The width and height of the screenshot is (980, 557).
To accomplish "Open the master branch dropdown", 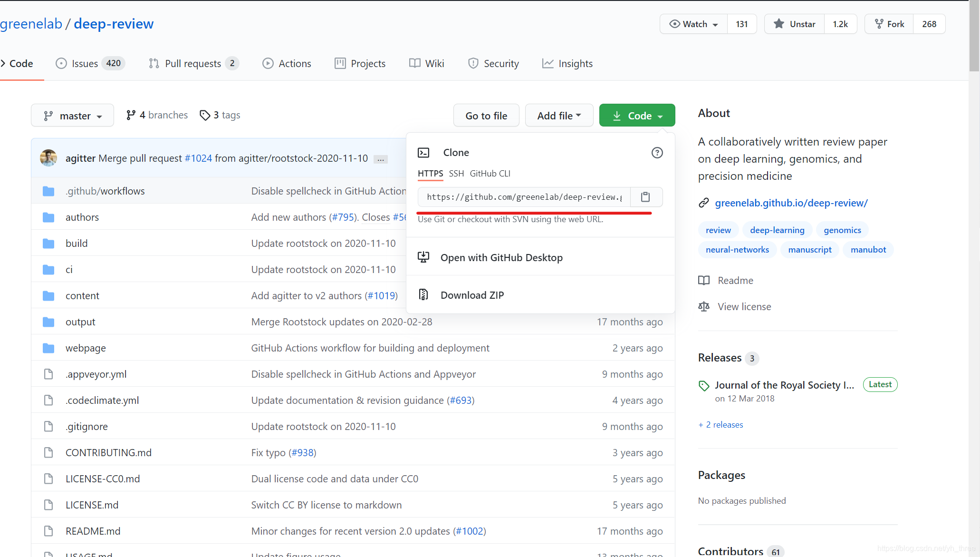I will click(x=72, y=116).
